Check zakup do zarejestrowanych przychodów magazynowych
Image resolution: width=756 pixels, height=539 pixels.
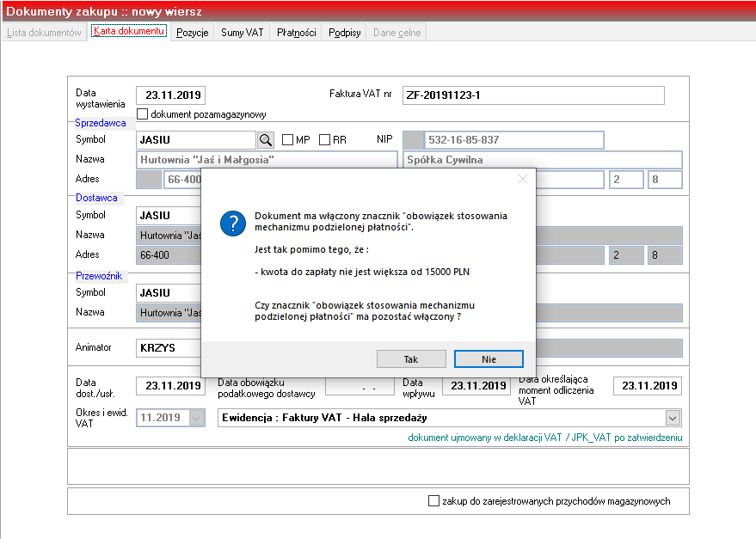(x=434, y=501)
